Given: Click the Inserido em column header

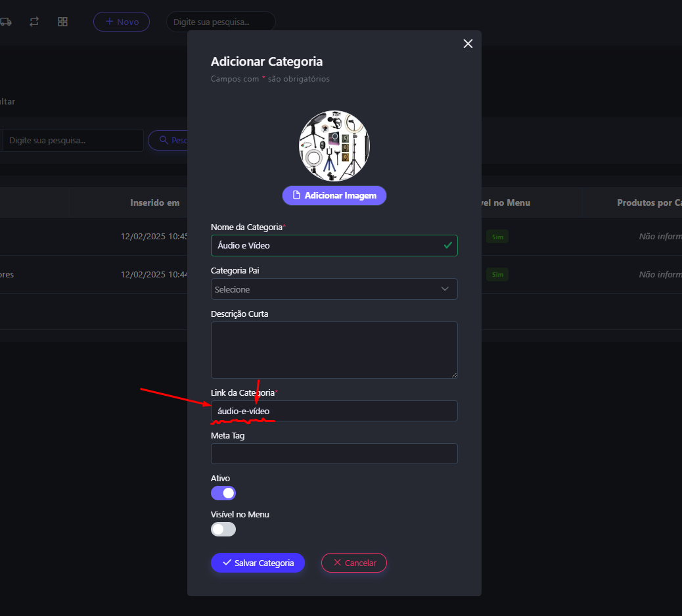Looking at the screenshot, I should (x=154, y=202).
